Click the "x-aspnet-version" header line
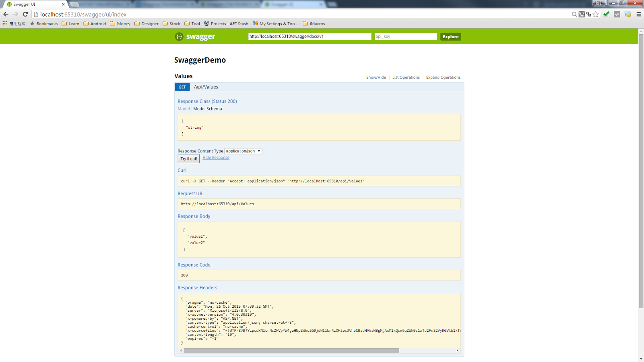Image resolution: width=644 pixels, height=362 pixels. [221, 315]
